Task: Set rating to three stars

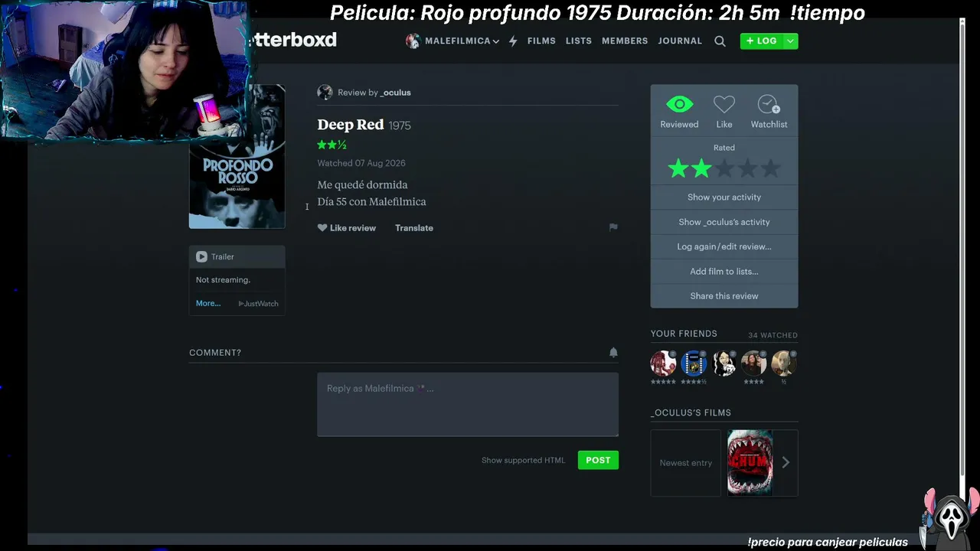Action: coord(724,168)
